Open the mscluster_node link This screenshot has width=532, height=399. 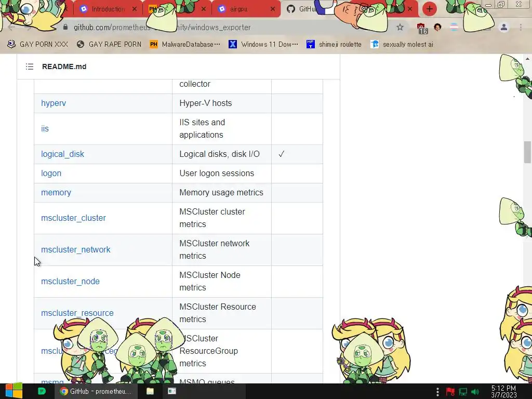tap(70, 281)
